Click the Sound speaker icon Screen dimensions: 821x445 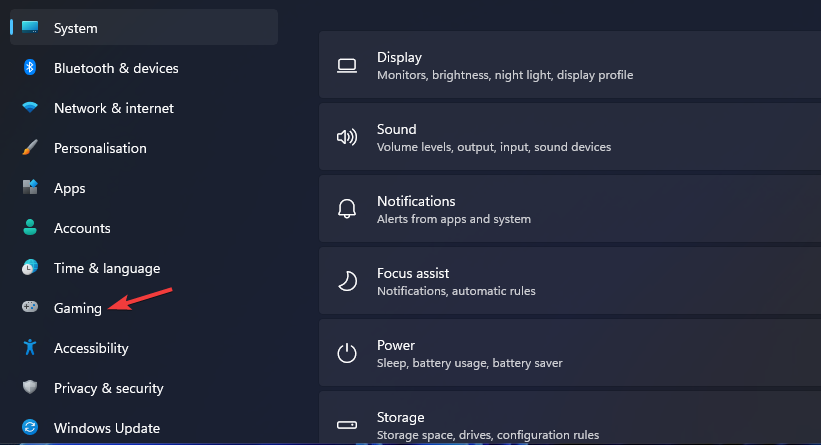click(347, 138)
